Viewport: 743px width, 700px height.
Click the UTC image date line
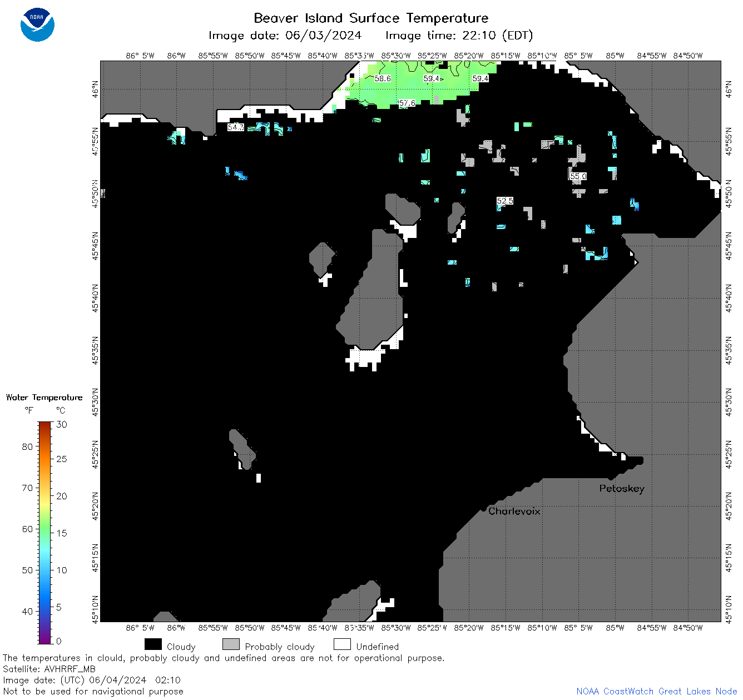pyautogui.click(x=92, y=680)
